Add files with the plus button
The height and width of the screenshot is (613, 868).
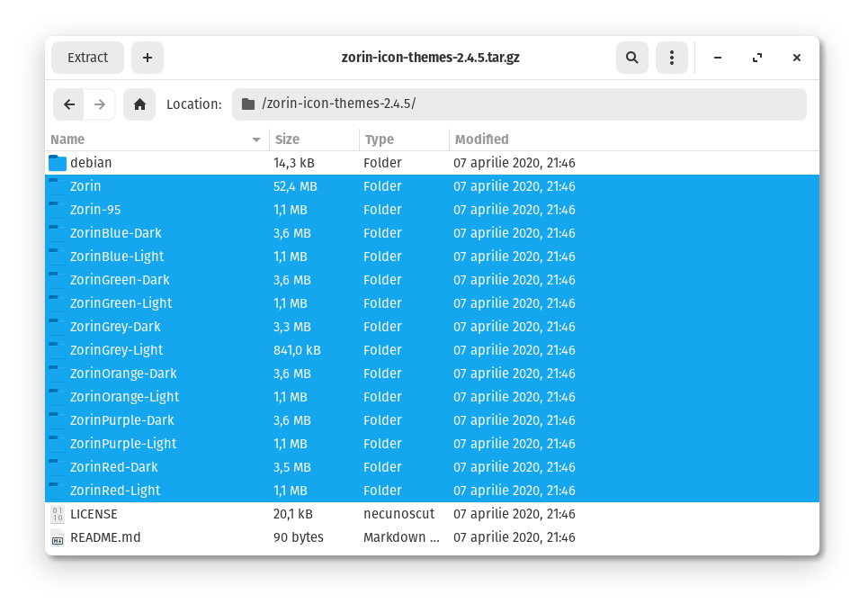tap(148, 58)
